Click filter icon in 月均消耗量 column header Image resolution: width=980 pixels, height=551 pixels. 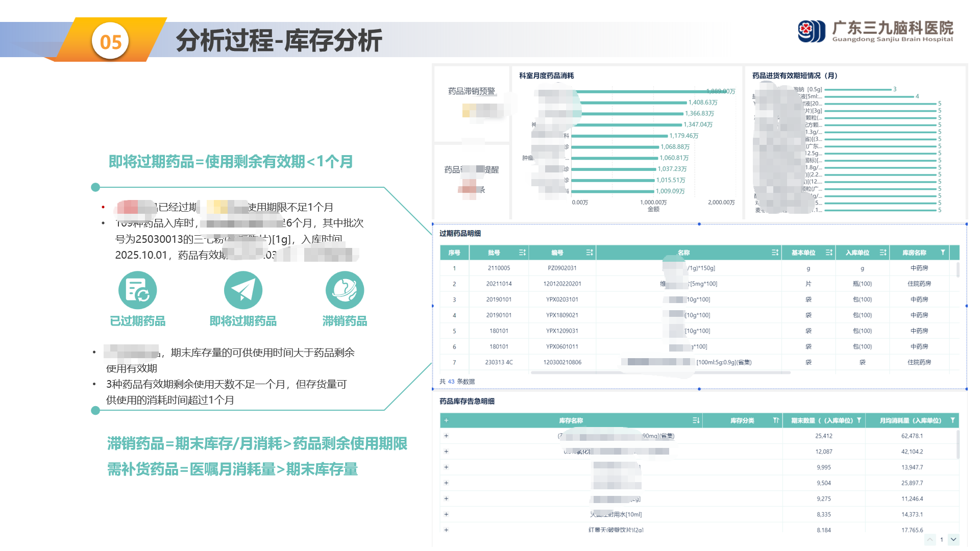point(952,420)
